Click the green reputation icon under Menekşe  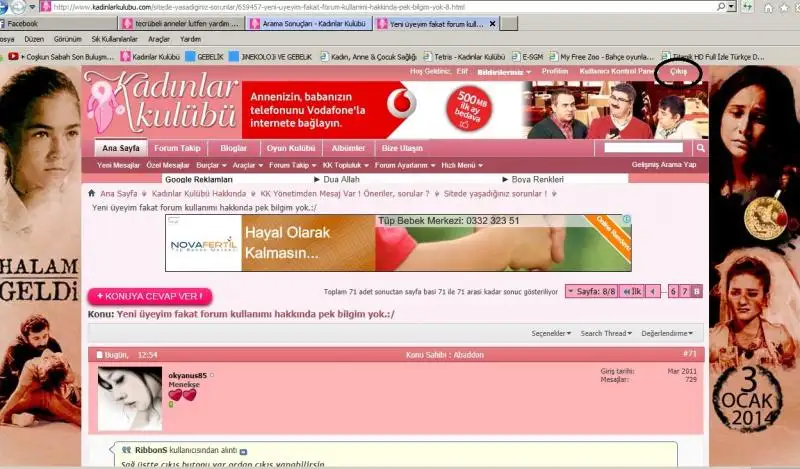171,404
